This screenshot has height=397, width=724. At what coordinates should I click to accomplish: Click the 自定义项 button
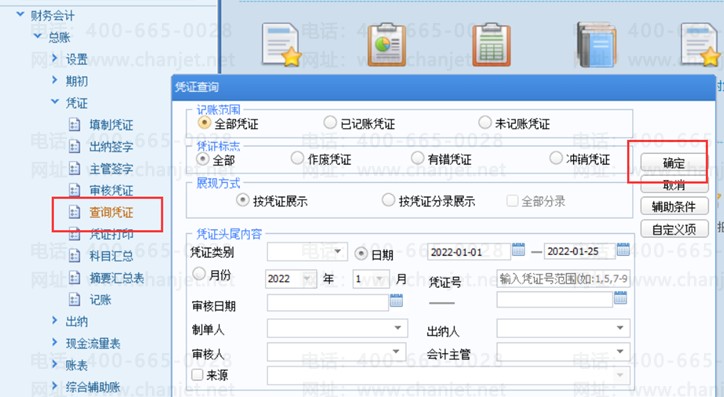click(674, 229)
